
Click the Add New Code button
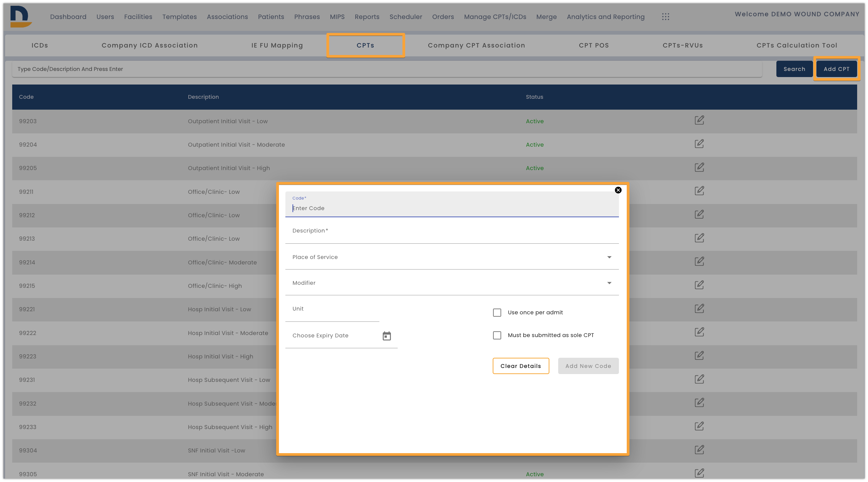pyautogui.click(x=588, y=366)
